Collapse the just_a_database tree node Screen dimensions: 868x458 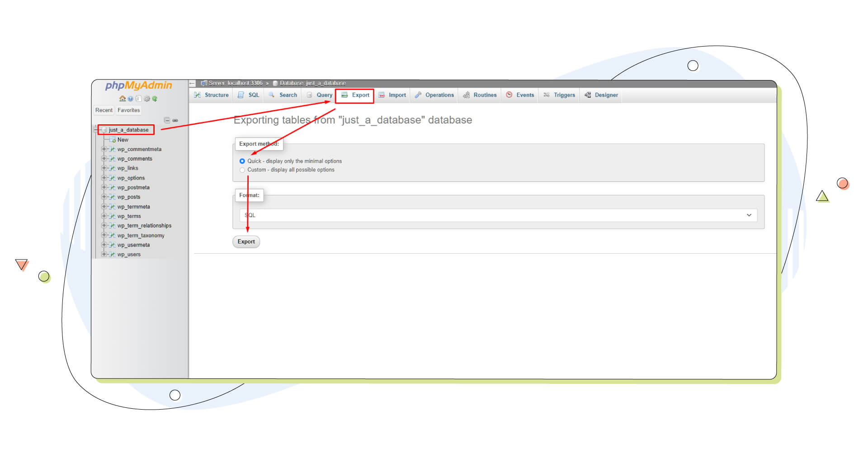[96, 130]
